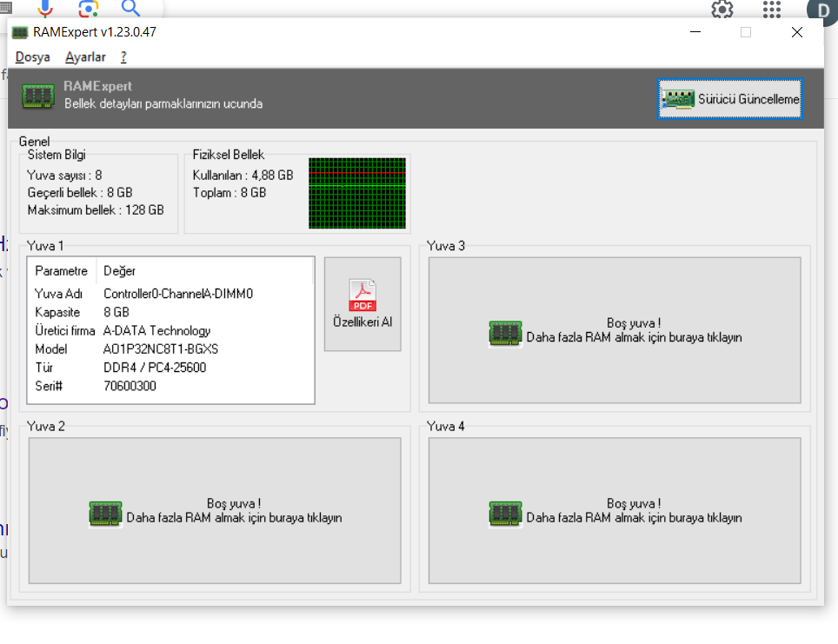The image size is (838, 644).
Task: Click the RAM chip icon in Yuva 3
Action: [505, 334]
